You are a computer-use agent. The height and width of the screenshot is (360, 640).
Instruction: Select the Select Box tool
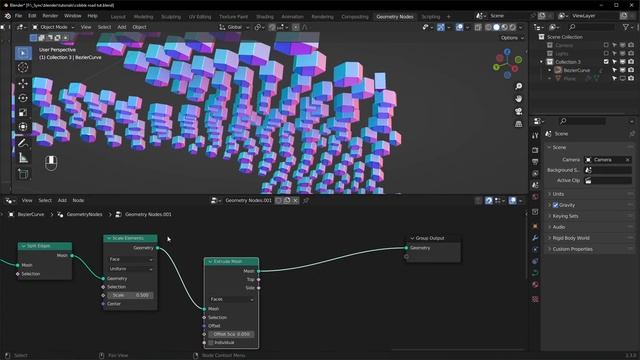(23, 53)
